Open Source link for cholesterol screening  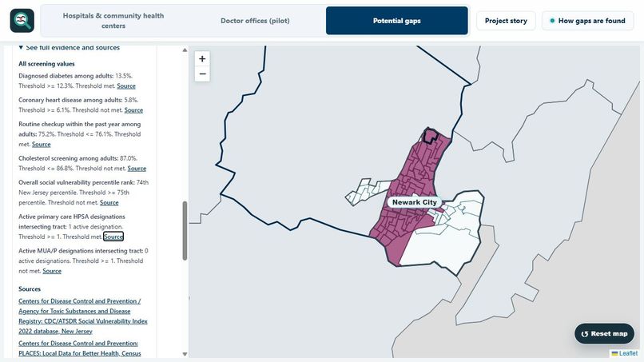(137, 169)
